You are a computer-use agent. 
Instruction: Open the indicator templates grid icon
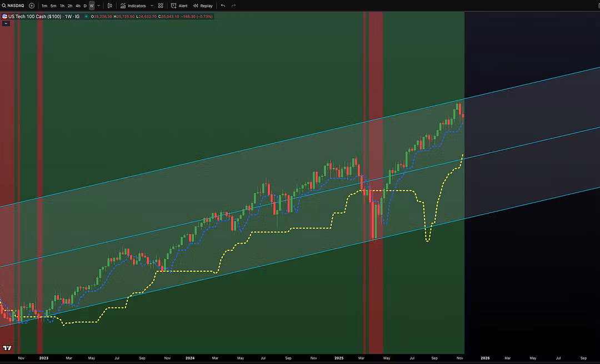161,6
